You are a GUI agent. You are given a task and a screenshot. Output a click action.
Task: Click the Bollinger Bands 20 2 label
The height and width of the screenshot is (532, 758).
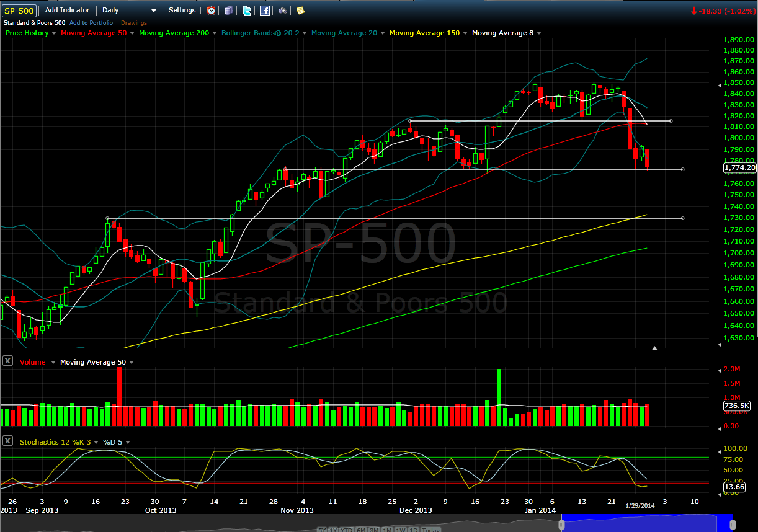[x=260, y=33]
